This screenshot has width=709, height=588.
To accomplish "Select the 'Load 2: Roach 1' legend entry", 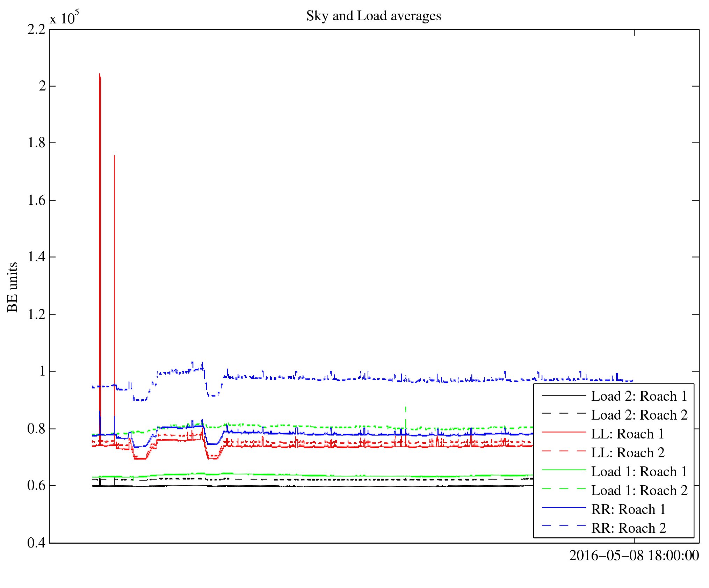I will [639, 396].
